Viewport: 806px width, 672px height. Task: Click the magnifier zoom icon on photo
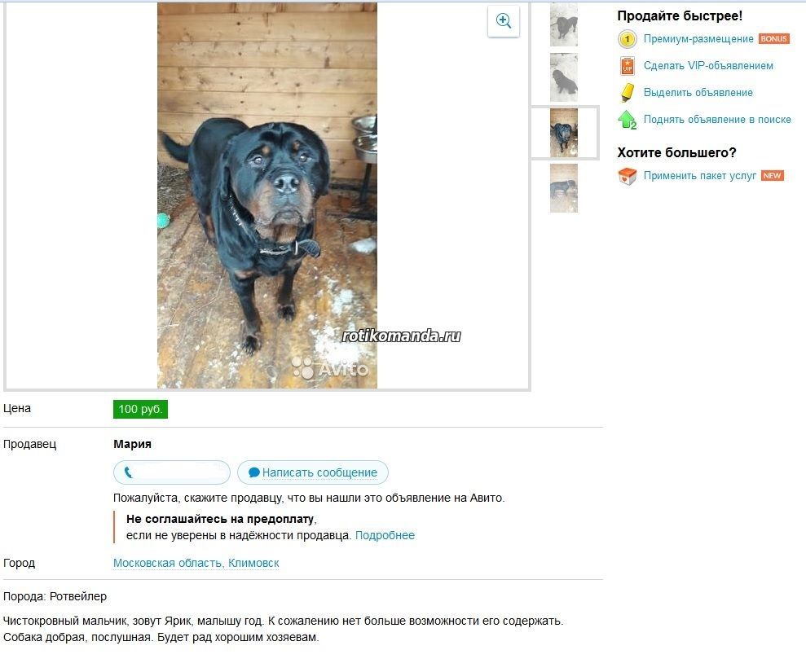503,21
